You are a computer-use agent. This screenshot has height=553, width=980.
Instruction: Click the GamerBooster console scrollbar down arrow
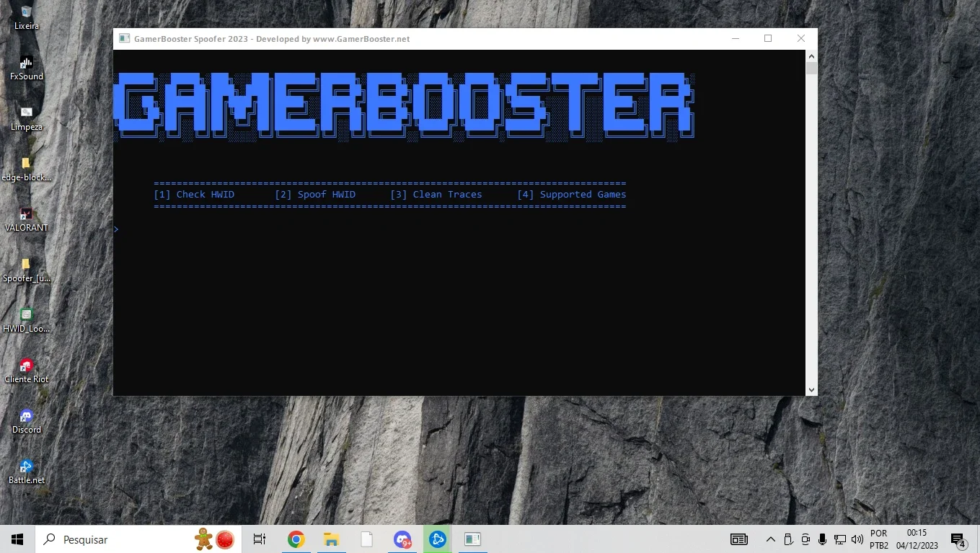coord(812,389)
